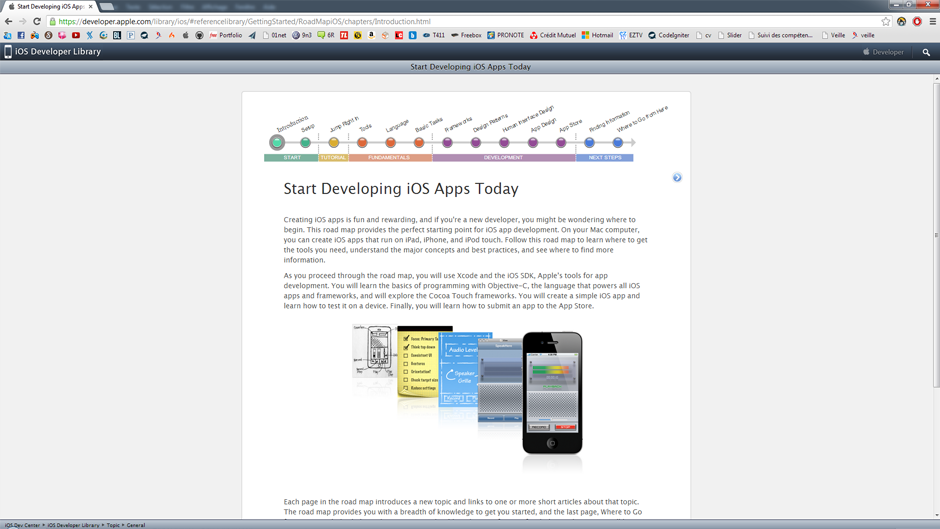Open the Hotmail bookmark
Viewport: 940px width, 529px height.
click(597, 35)
